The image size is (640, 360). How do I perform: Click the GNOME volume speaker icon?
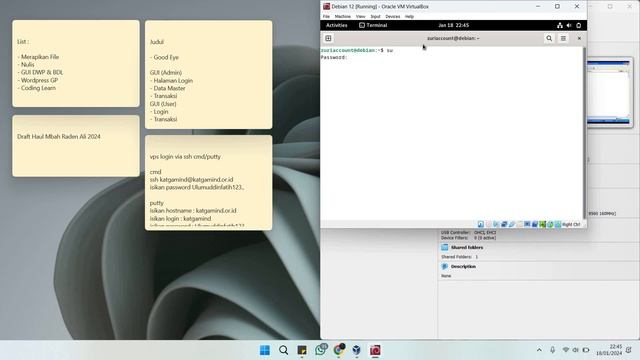(569, 25)
